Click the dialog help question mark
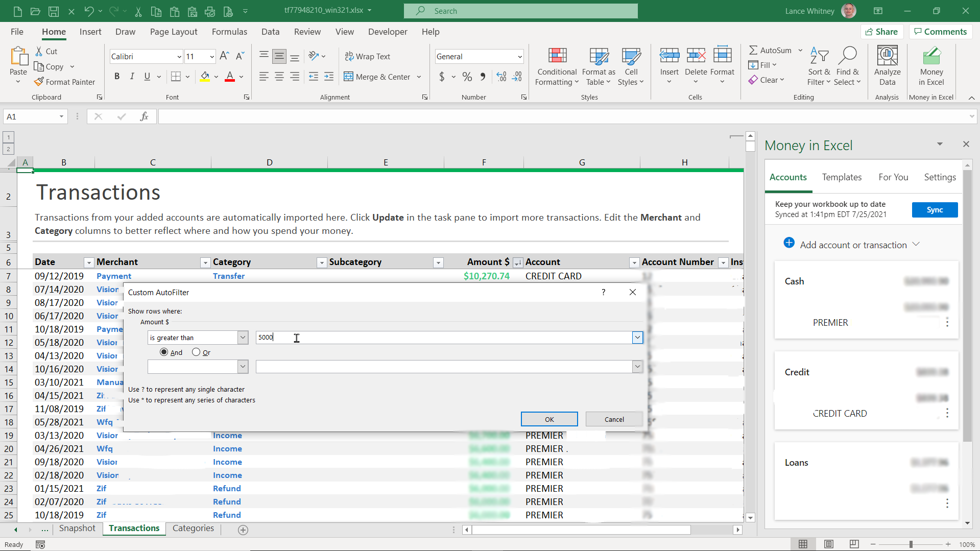This screenshot has height=551, width=980. (x=604, y=292)
